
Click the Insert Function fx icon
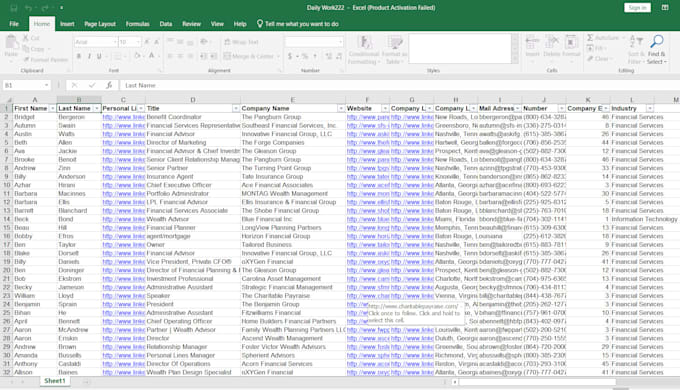109,85
